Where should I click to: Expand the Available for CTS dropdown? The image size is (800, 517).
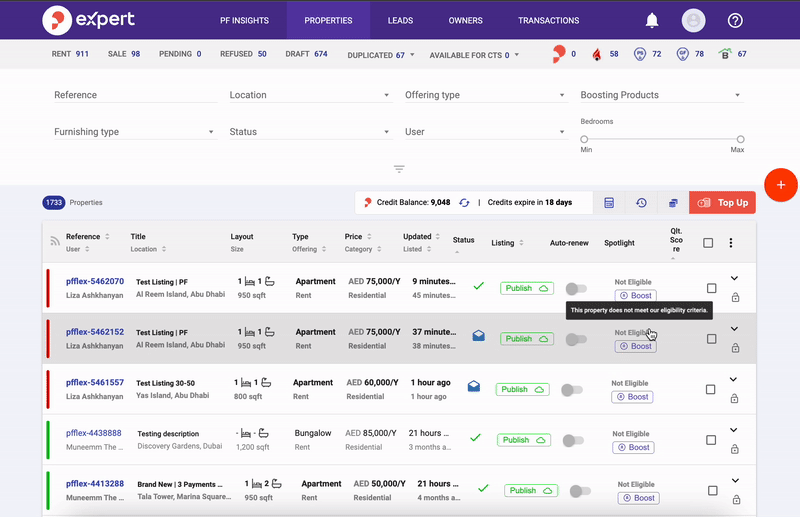click(x=474, y=55)
